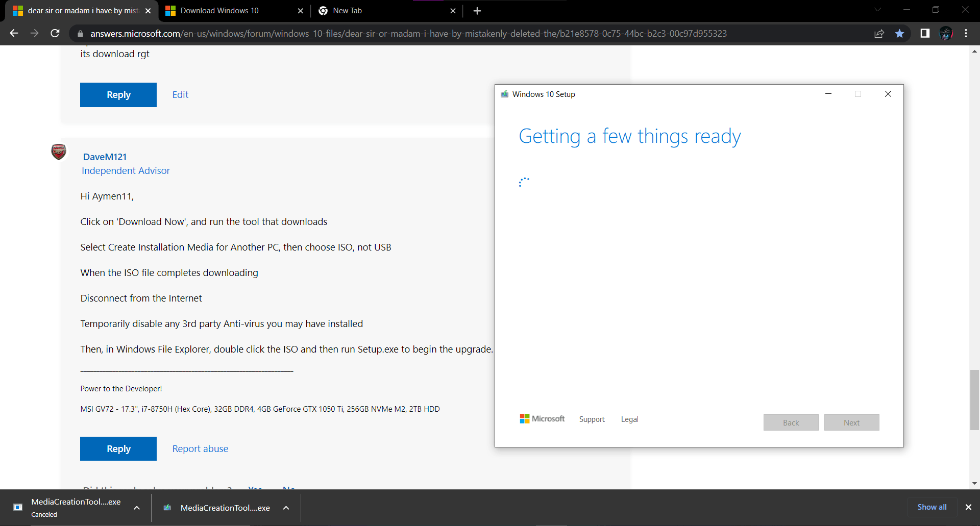Close the 'dear sir or madam' tab
The height and width of the screenshot is (526, 980).
tap(148, 11)
